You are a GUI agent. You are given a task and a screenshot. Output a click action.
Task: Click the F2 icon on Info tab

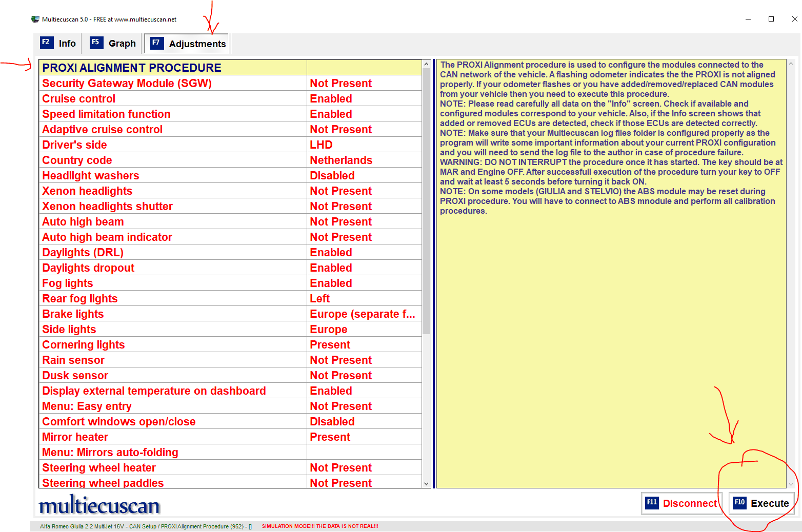46,43
